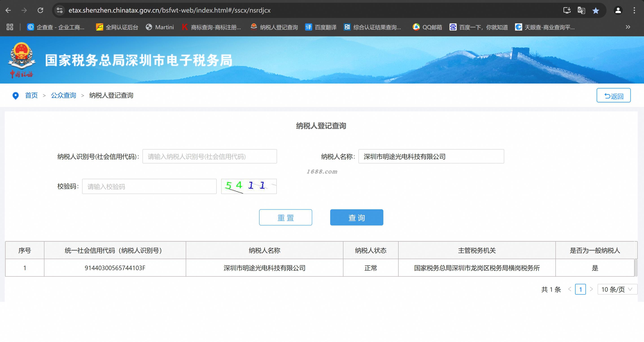The image size is (644, 342).
Task: Click the install app icon in address bar
Action: pos(567,11)
